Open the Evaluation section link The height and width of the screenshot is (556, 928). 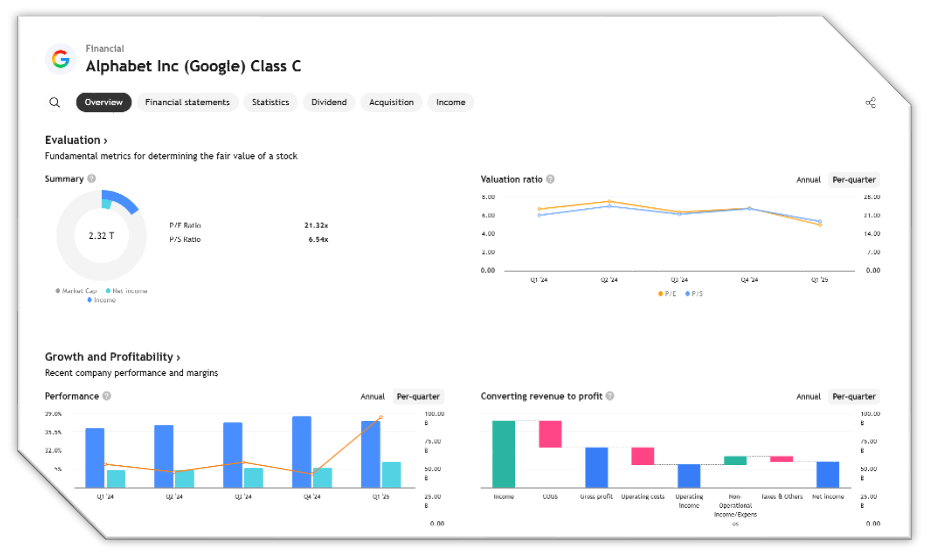pos(76,140)
